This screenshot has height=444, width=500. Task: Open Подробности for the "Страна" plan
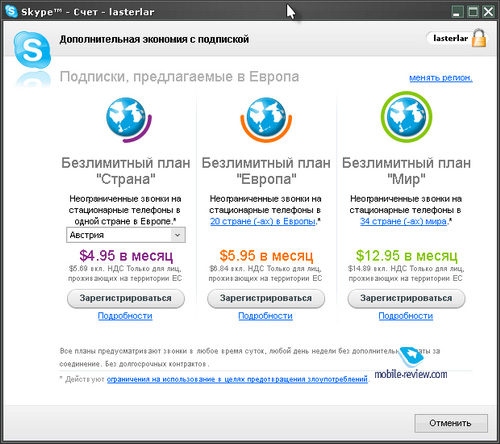click(125, 316)
